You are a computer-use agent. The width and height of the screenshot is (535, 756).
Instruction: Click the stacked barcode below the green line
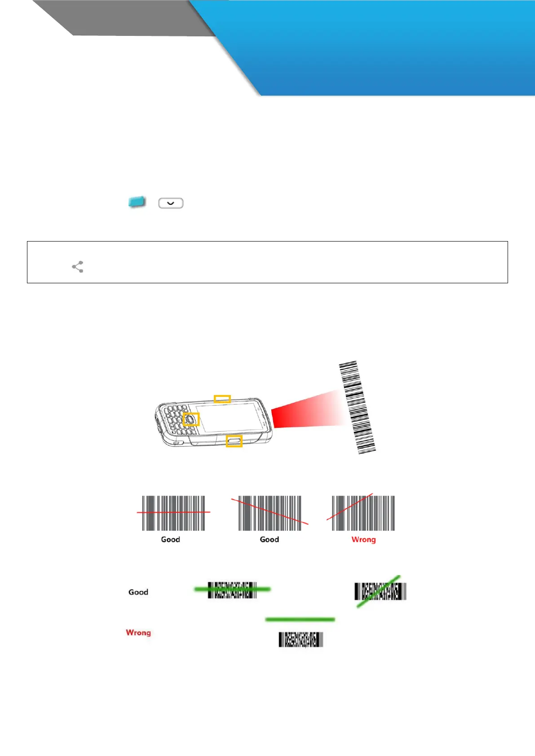click(x=301, y=640)
